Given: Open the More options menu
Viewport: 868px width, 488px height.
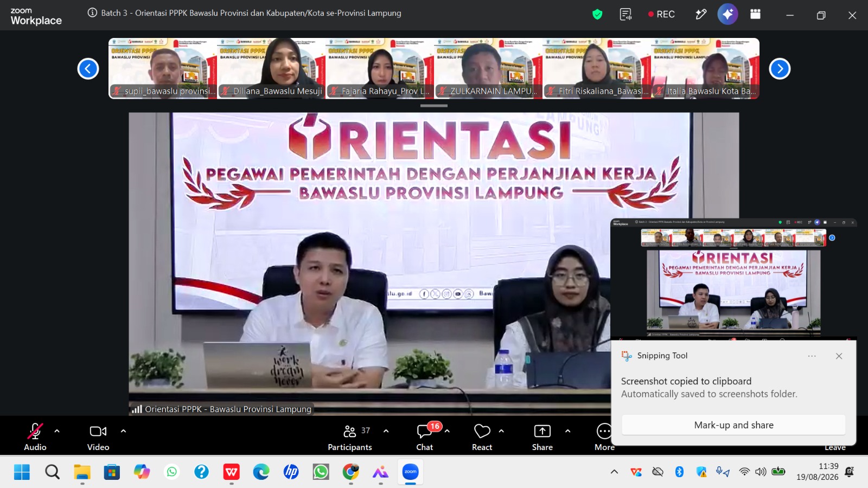Looking at the screenshot, I should click(604, 436).
